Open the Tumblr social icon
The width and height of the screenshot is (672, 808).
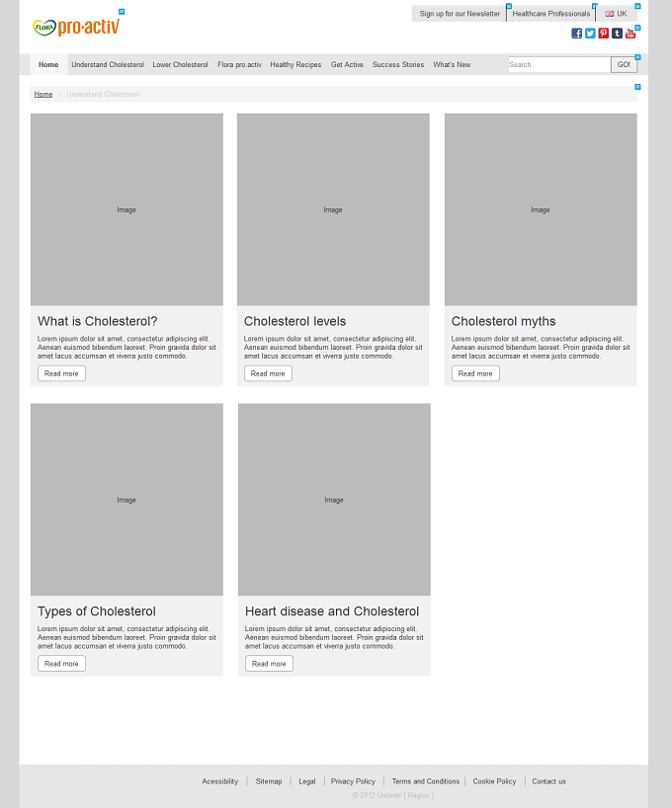point(617,34)
